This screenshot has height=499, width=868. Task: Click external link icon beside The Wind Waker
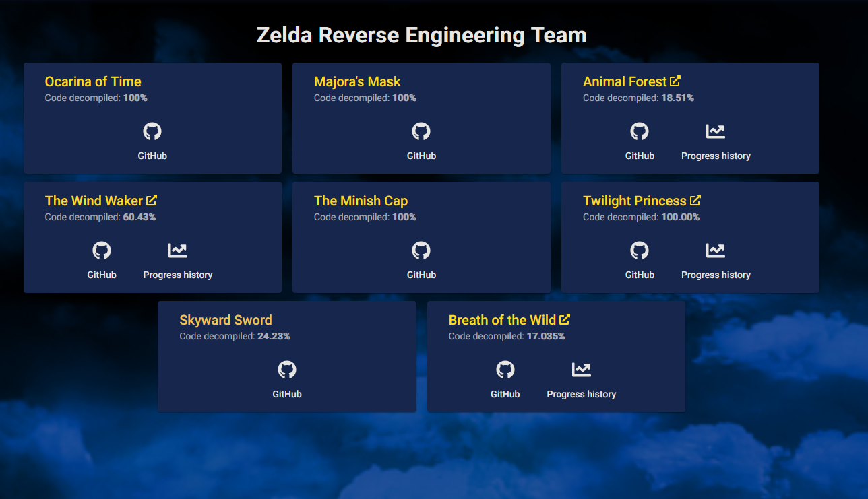[152, 200]
